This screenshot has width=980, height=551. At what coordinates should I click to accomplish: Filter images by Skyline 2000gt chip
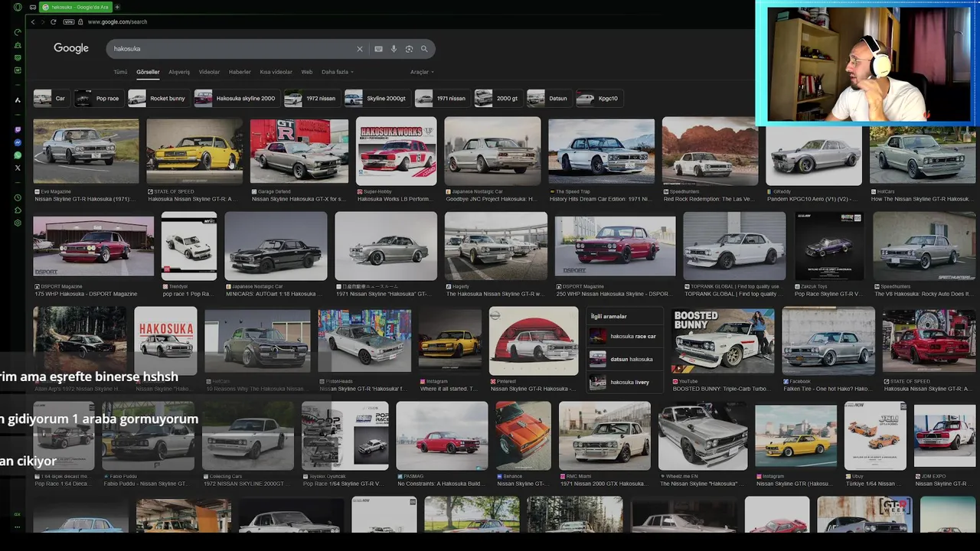click(x=377, y=98)
